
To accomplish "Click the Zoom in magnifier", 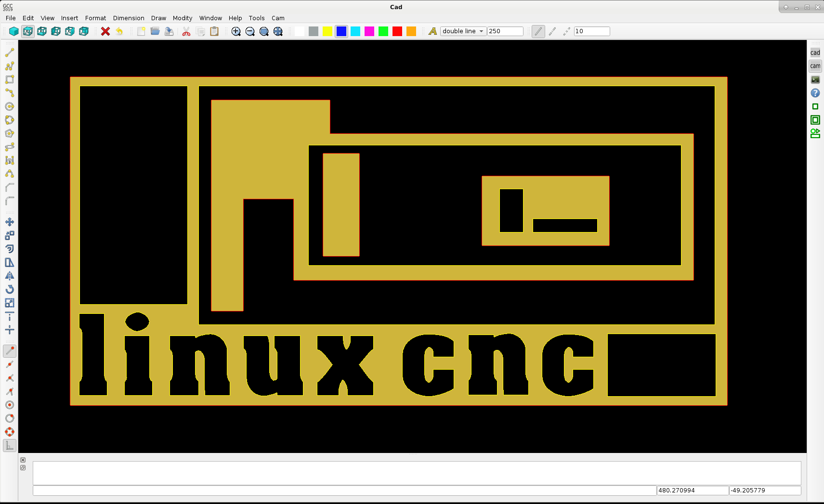I will pos(236,31).
